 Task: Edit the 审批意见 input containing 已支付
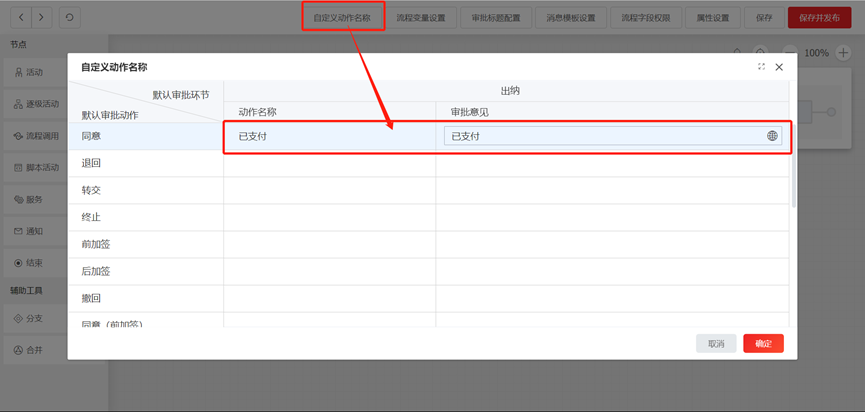(x=600, y=136)
